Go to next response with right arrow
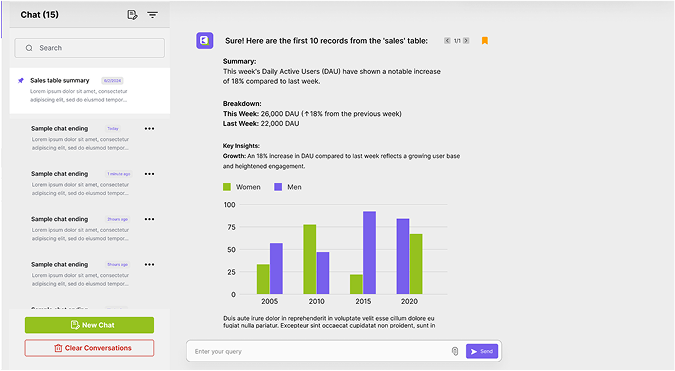Viewport: 675px width, 371px height. coord(466,40)
